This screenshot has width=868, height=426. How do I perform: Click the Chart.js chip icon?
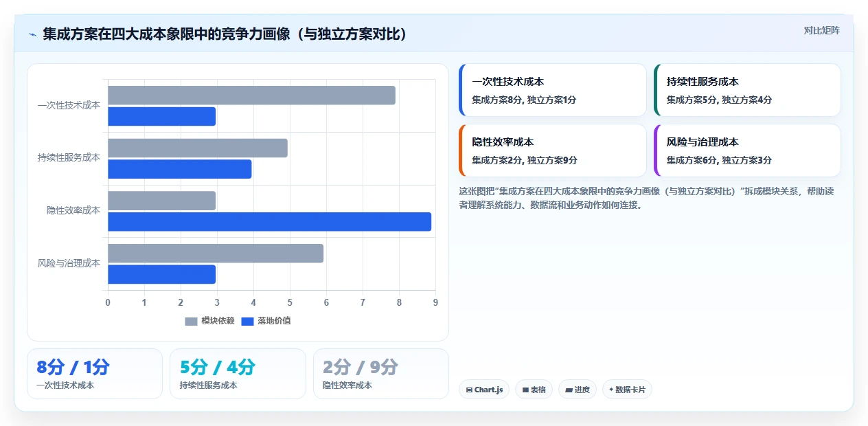(469, 390)
